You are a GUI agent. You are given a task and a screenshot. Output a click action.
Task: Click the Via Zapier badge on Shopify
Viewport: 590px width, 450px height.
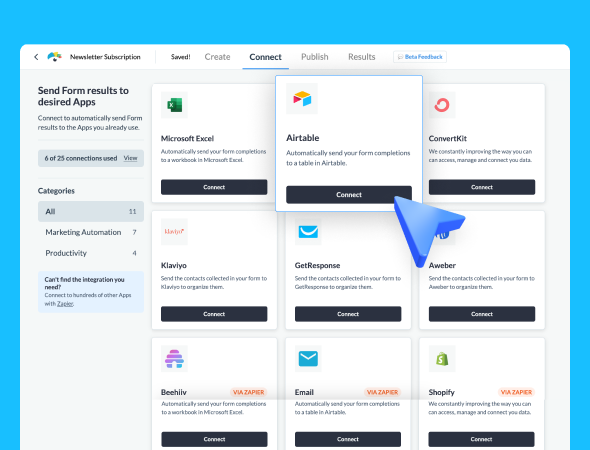tap(516, 392)
